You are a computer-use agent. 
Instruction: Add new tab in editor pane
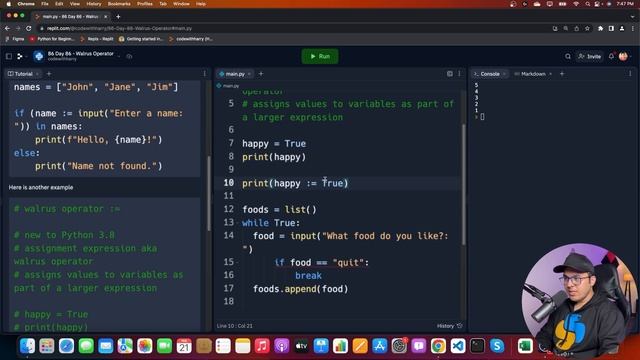261,74
